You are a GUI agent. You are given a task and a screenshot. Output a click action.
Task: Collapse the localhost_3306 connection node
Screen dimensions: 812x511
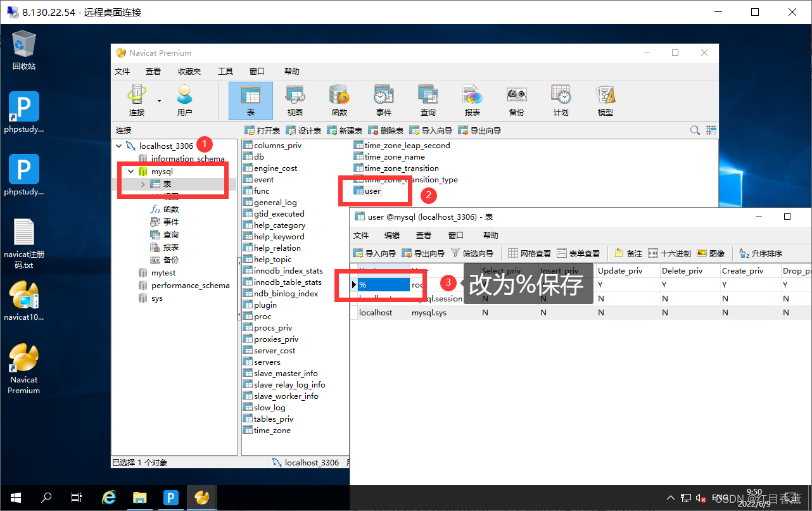pos(118,146)
